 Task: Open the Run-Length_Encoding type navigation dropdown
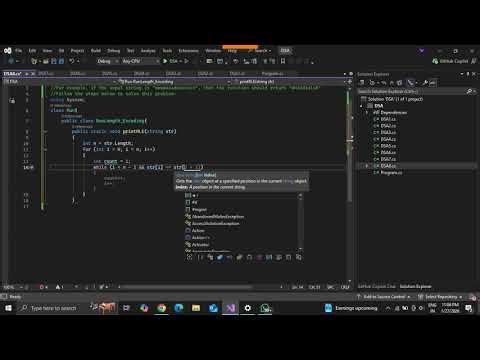pos(174,82)
